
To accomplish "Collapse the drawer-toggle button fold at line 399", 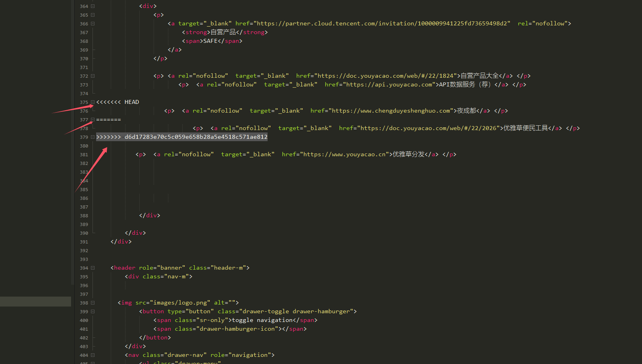I will pyautogui.click(x=92, y=311).
